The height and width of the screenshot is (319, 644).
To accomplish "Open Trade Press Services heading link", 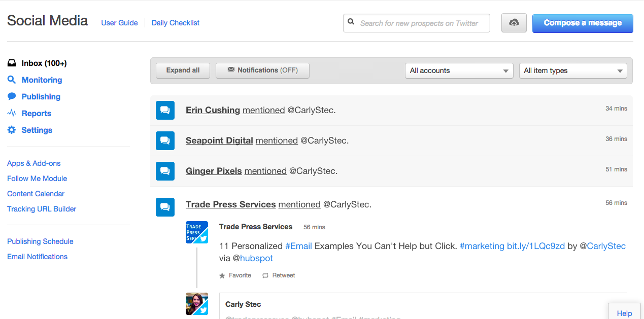I will (x=231, y=204).
